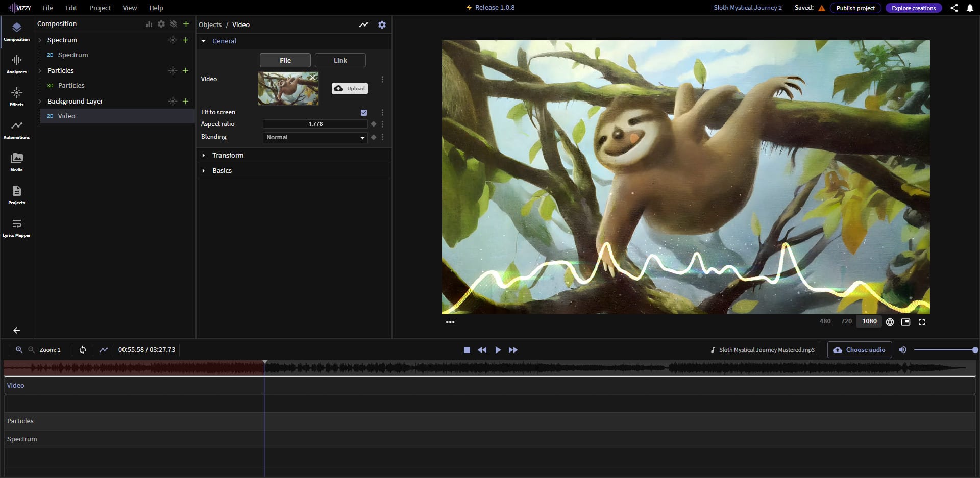Switch video source to Link
The width and height of the screenshot is (980, 478).
click(x=340, y=60)
